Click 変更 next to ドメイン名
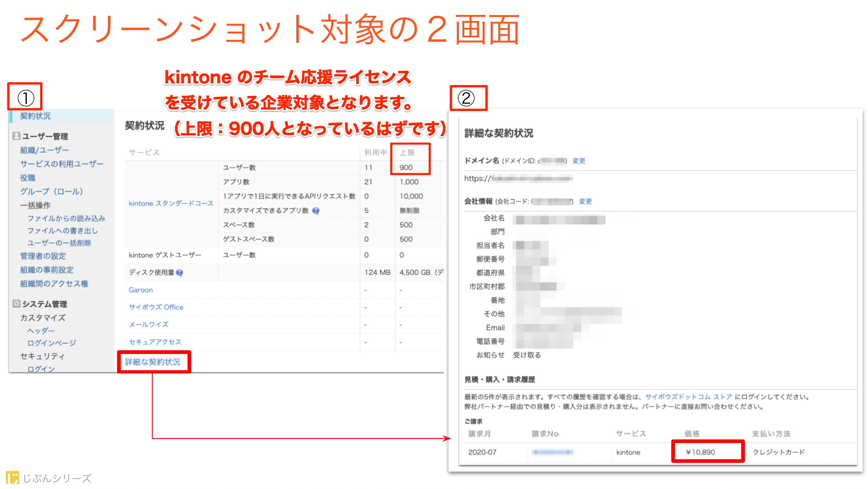 tap(579, 161)
